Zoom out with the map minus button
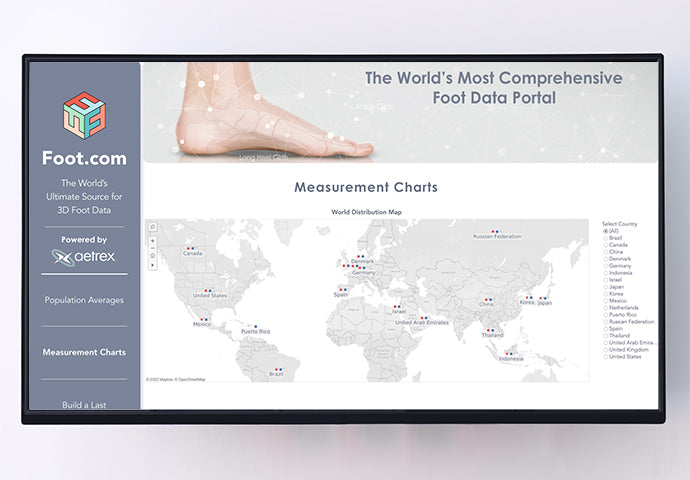The width and height of the screenshot is (690, 480). coord(152,247)
